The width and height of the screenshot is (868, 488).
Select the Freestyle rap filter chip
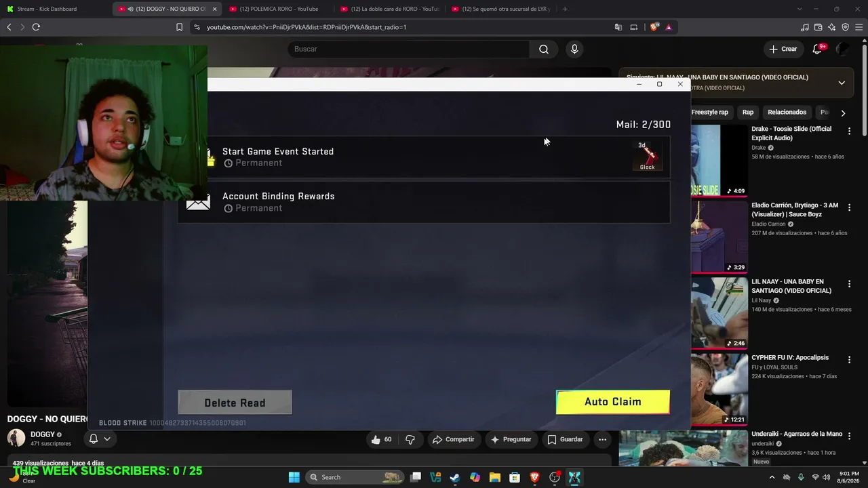click(x=709, y=113)
